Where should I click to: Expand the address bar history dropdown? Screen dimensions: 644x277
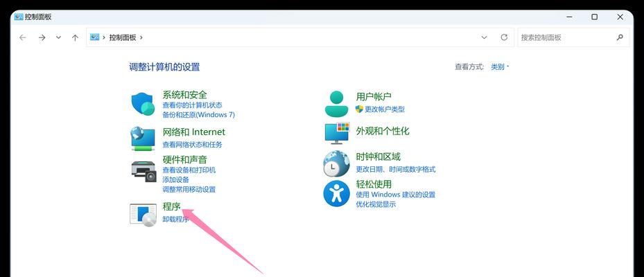[x=485, y=37]
